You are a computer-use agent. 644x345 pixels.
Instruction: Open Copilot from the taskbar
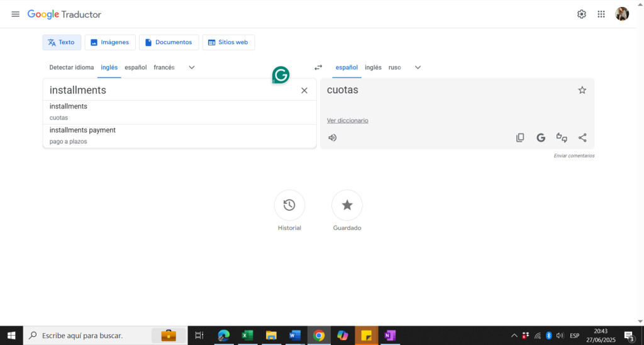tap(343, 336)
